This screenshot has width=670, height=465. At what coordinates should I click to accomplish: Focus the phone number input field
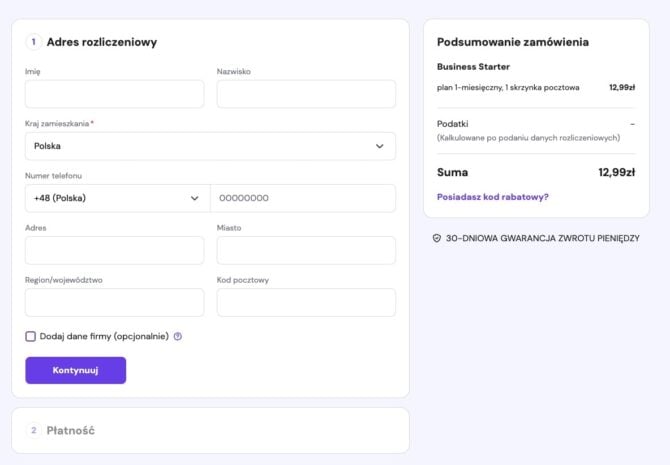click(x=303, y=198)
